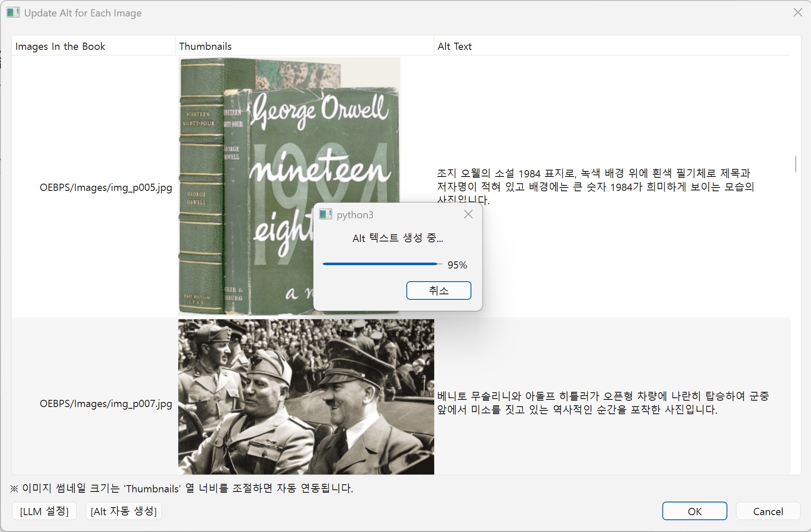Confirm with the OK button

(694, 511)
